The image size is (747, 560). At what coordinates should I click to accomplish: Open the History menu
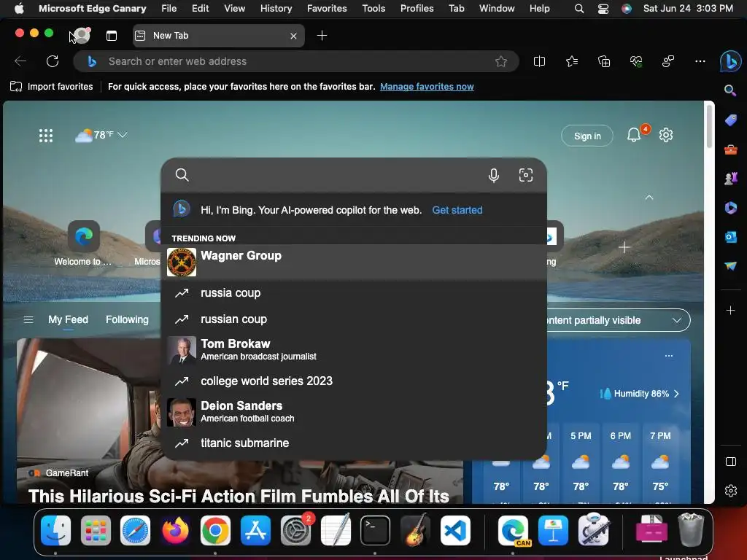tap(276, 8)
